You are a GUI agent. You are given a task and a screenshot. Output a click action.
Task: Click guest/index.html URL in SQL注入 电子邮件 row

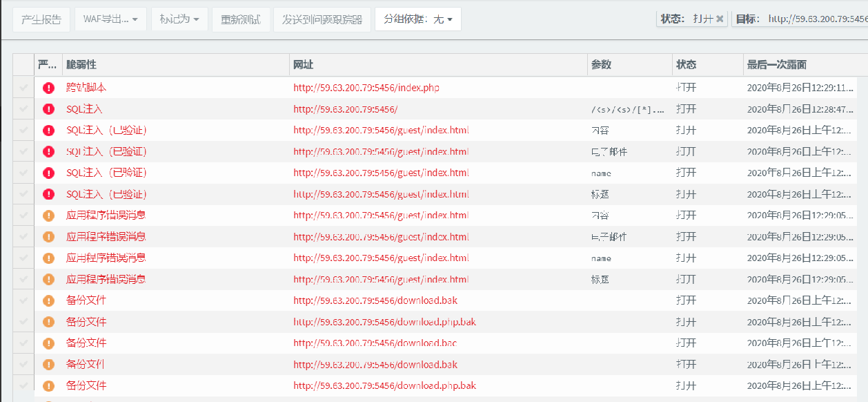[382, 152]
